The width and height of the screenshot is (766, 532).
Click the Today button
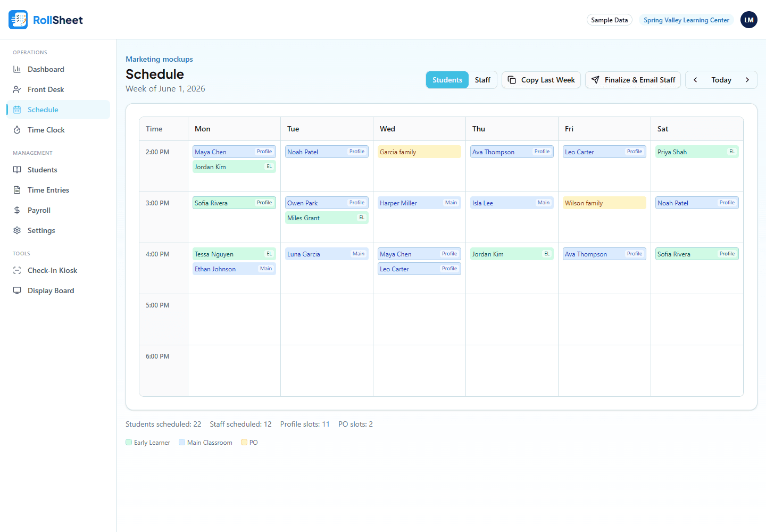pos(721,80)
